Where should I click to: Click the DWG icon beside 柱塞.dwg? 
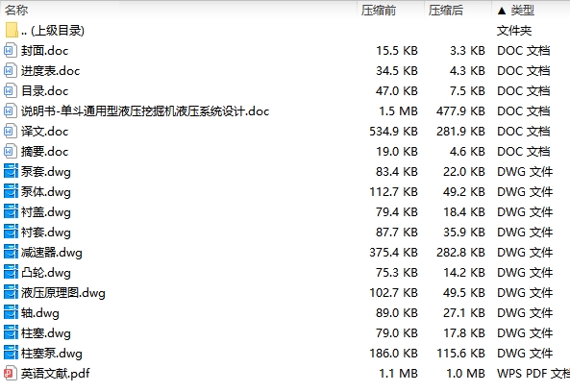coord(11,332)
